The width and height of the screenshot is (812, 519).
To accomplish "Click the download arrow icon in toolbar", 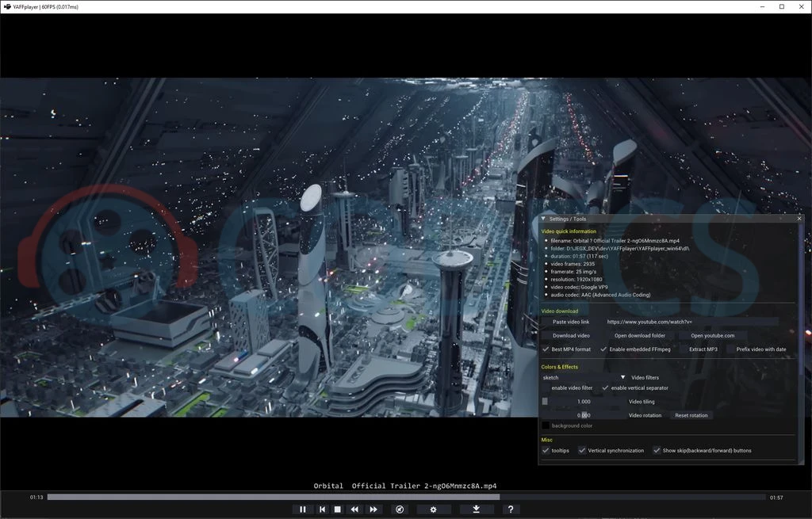I will click(476, 509).
